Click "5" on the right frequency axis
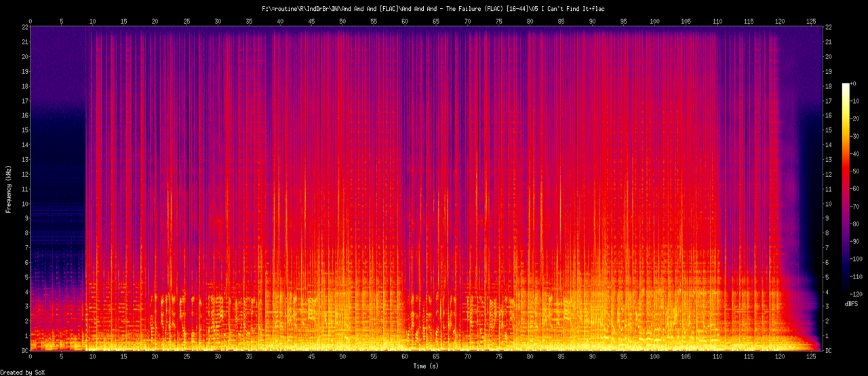Image resolution: width=868 pixels, height=376 pixels. coord(827,277)
